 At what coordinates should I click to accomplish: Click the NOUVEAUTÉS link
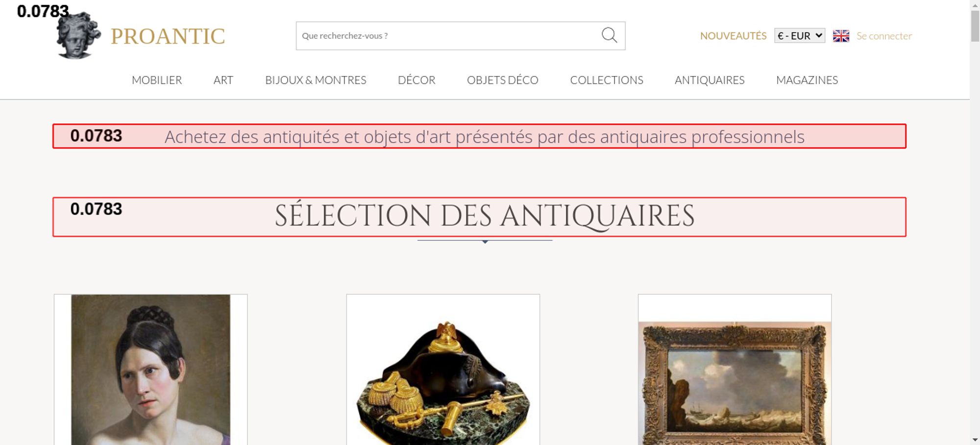pos(733,36)
